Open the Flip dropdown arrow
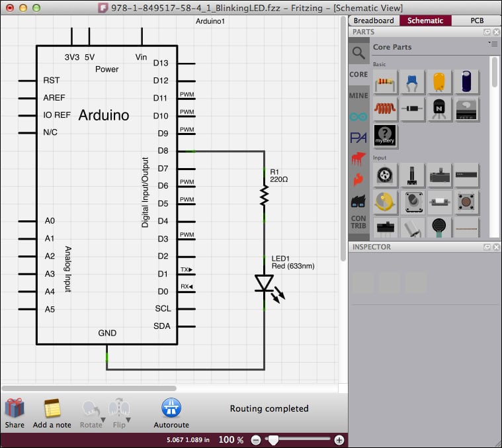502x448 pixels. [x=127, y=420]
